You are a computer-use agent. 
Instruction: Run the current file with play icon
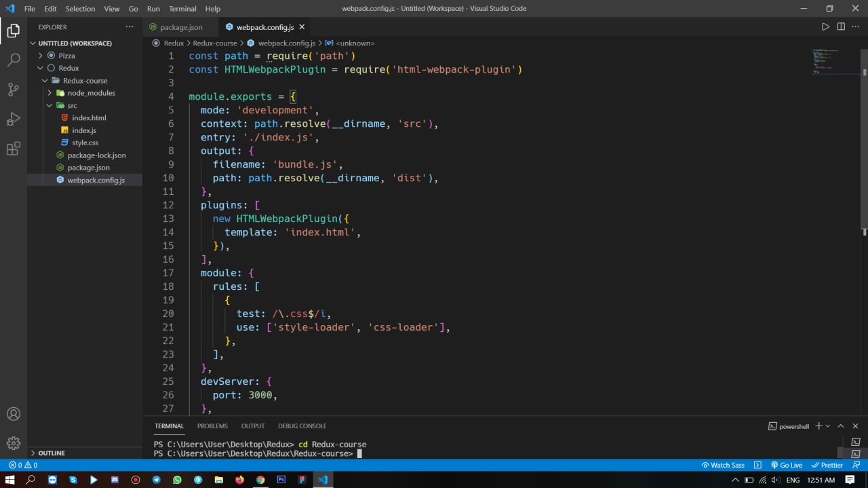pos(825,27)
